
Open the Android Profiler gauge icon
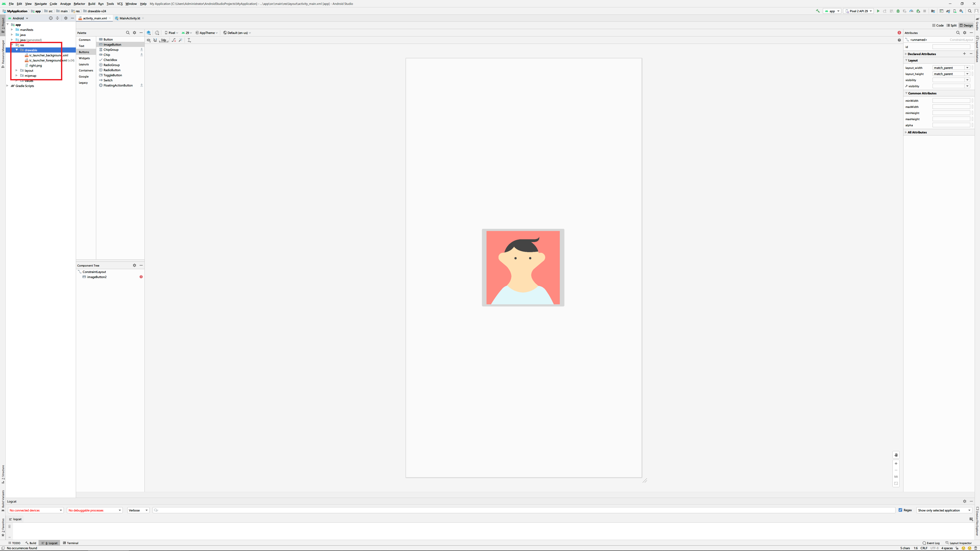(x=912, y=11)
